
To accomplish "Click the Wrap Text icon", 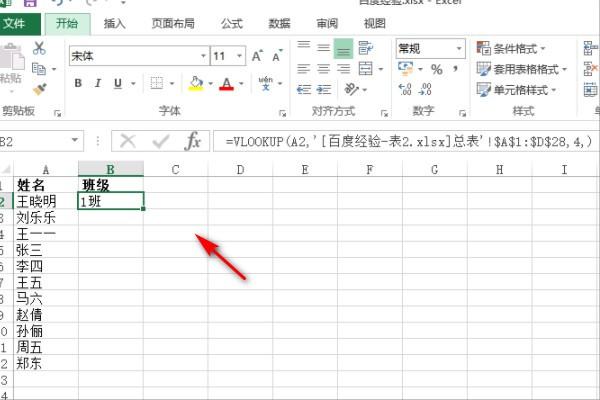I will click(365, 48).
